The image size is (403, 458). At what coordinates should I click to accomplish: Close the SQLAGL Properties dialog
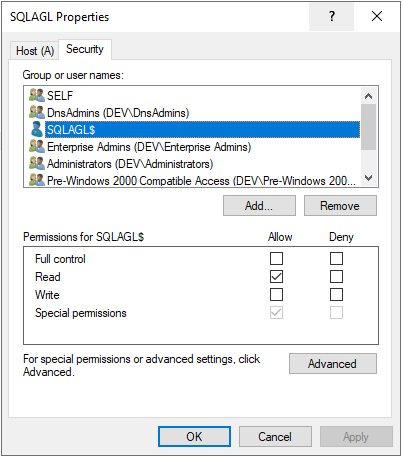click(x=377, y=16)
